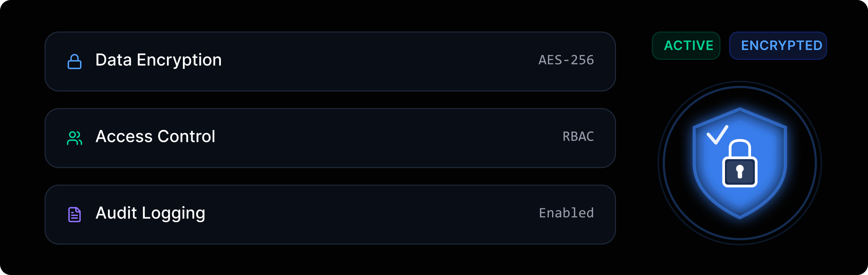Click the AES-256 value label
Image resolution: width=868 pixels, height=275 pixels.
tap(566, 60)
